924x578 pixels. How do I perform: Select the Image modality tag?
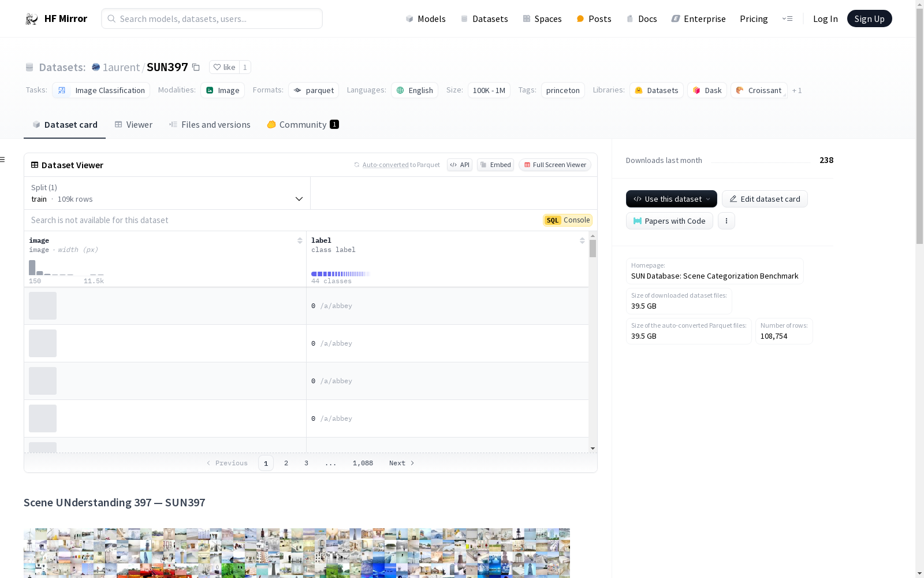222,90
